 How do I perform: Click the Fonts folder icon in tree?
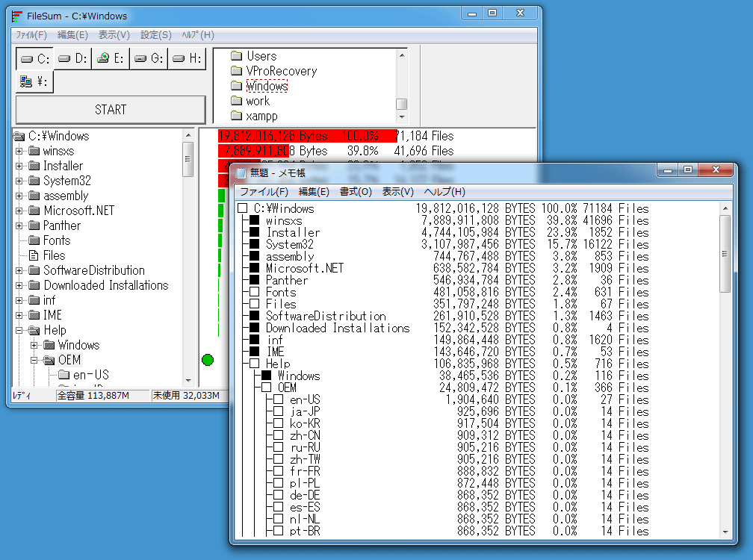pyautogui.click(x=34, y=240)
